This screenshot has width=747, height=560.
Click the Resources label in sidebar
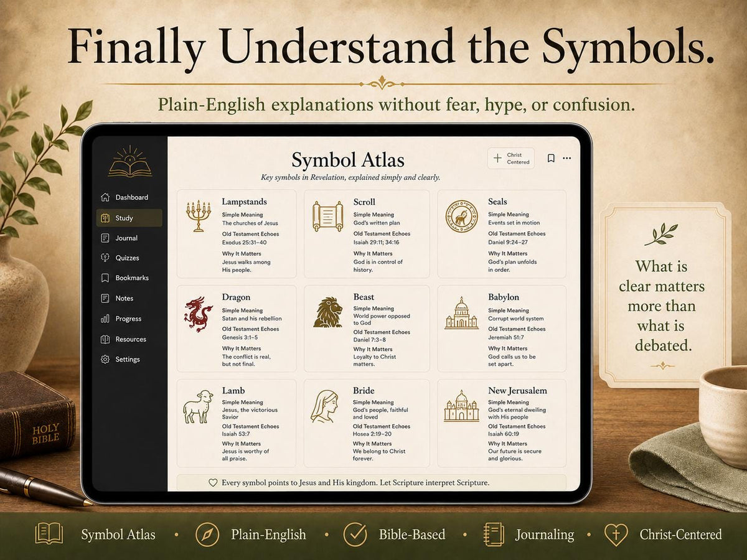(x=131, y=339)
